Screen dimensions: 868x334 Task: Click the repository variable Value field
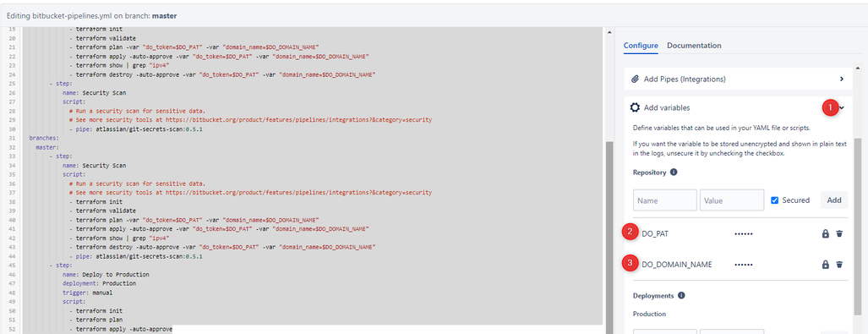(x=732, y=200)
